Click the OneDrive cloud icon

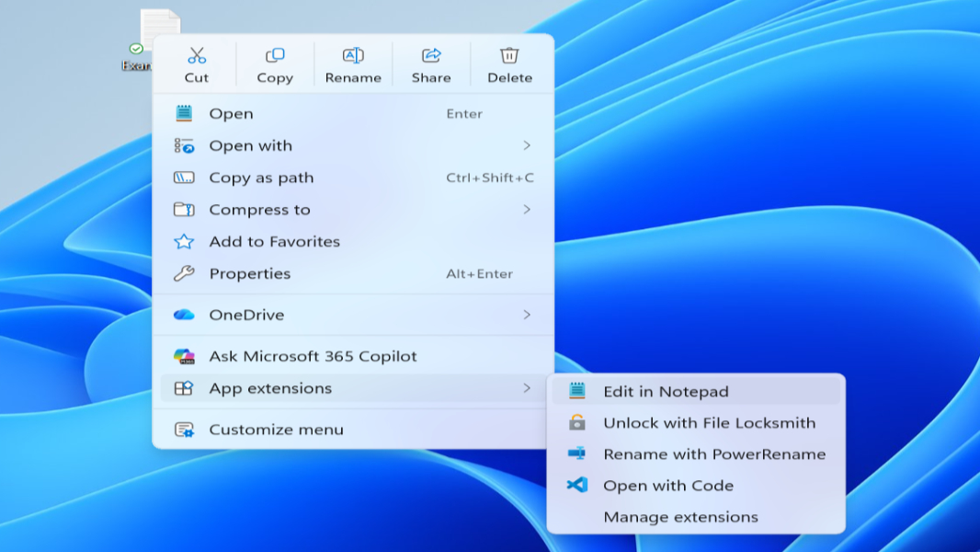point(184,315)
